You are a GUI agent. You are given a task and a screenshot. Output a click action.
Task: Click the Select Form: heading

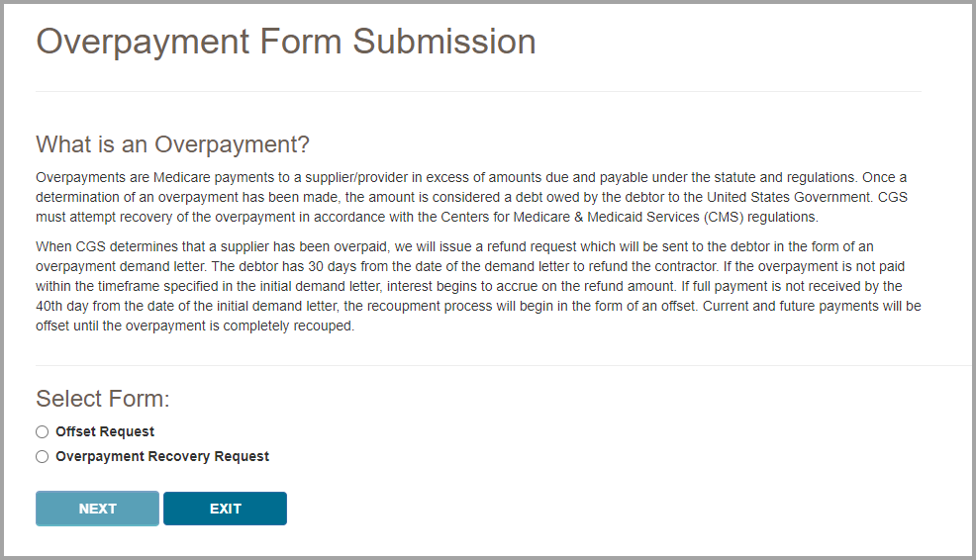pyautogui.click(x=103, y=399)
